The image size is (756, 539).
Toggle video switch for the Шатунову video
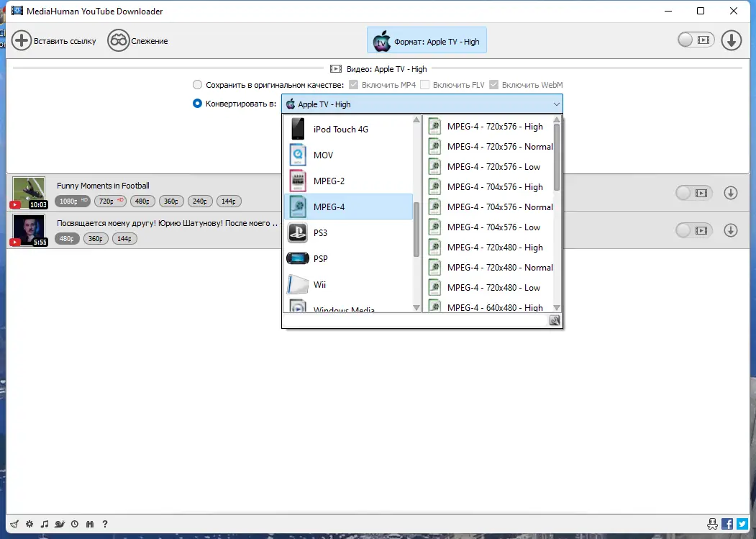(693, 231)
